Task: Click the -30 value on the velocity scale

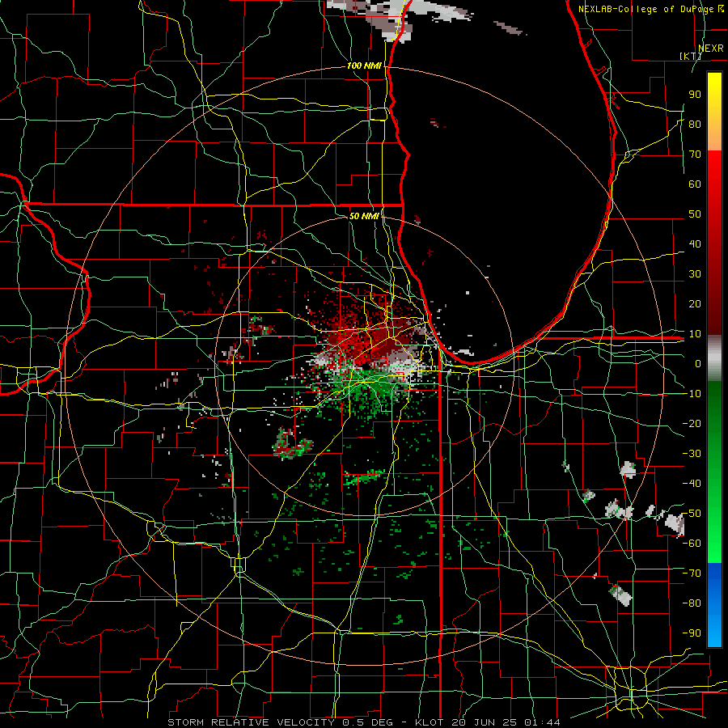Action: [x=692, y=453]
